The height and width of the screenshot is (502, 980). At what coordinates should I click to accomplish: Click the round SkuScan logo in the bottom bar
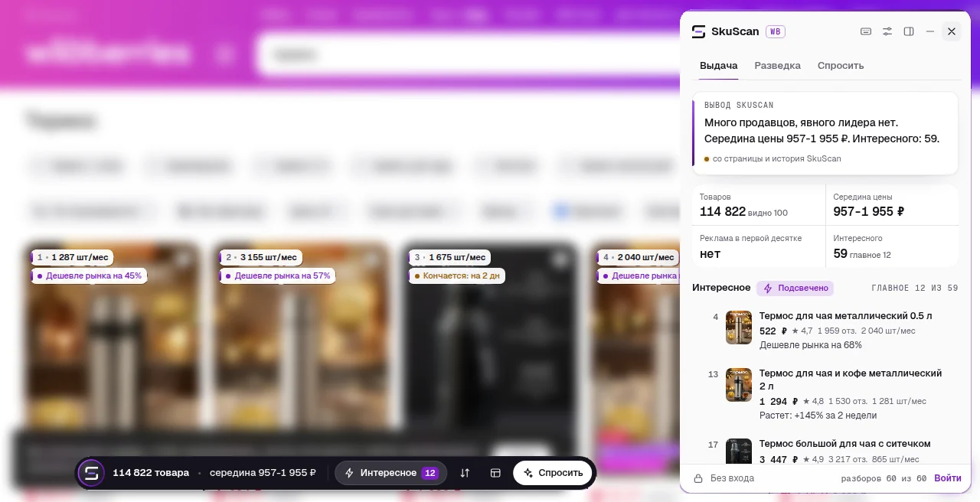[91, 473]
